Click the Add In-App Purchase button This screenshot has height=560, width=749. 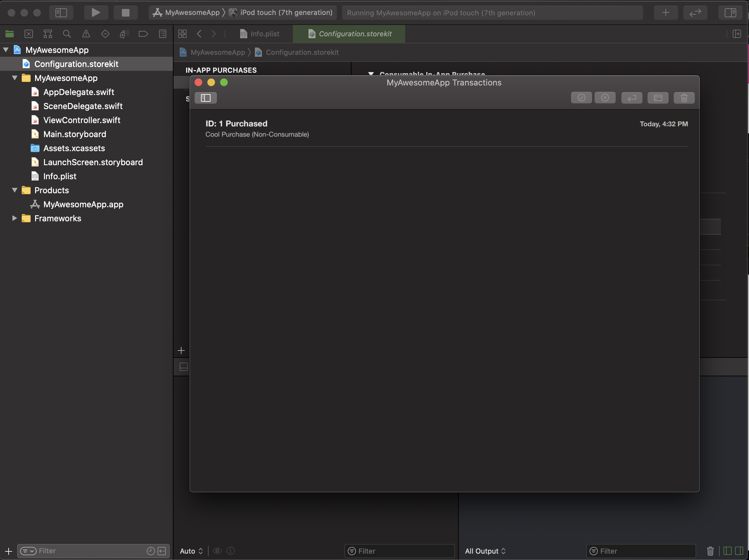181,350
